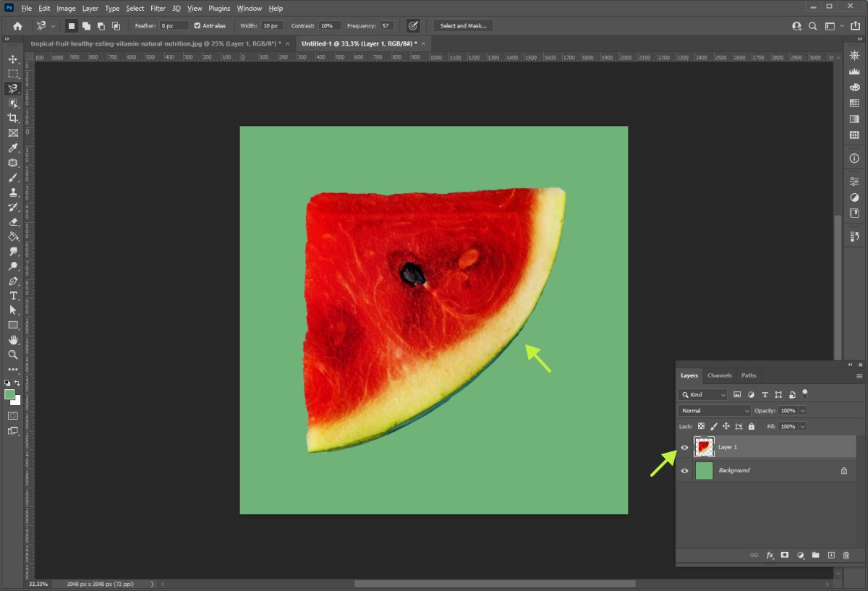Open the Plugins menu
The image size is (868, 591).
coord(219,9)
